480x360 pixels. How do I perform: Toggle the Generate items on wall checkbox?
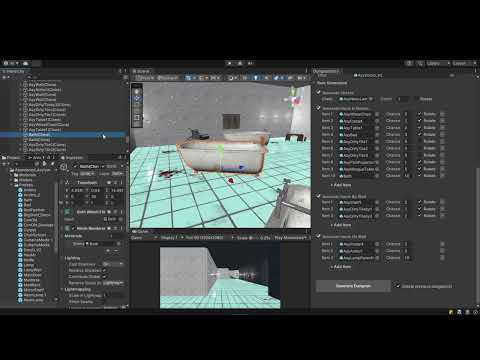point(318,236)
